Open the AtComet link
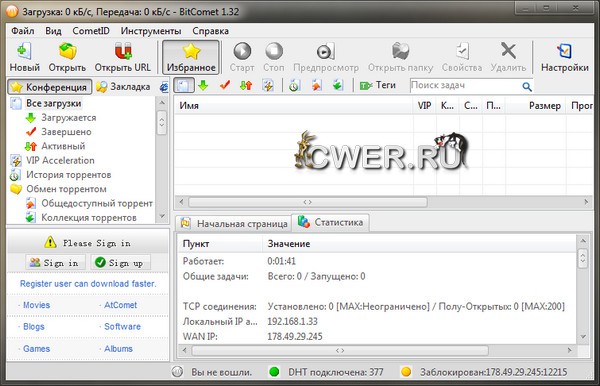Image resolution: width=600 pixels, height=386 pixels. click(x=120, y=305)
